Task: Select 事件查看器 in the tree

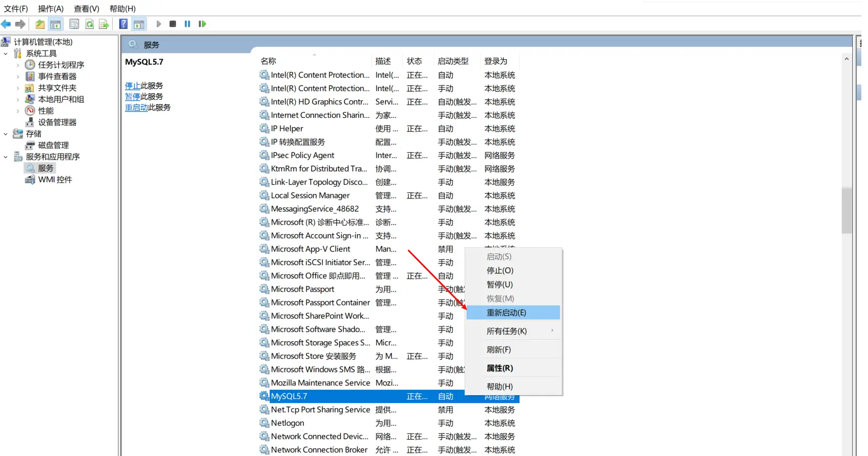Action: [57, 77]
